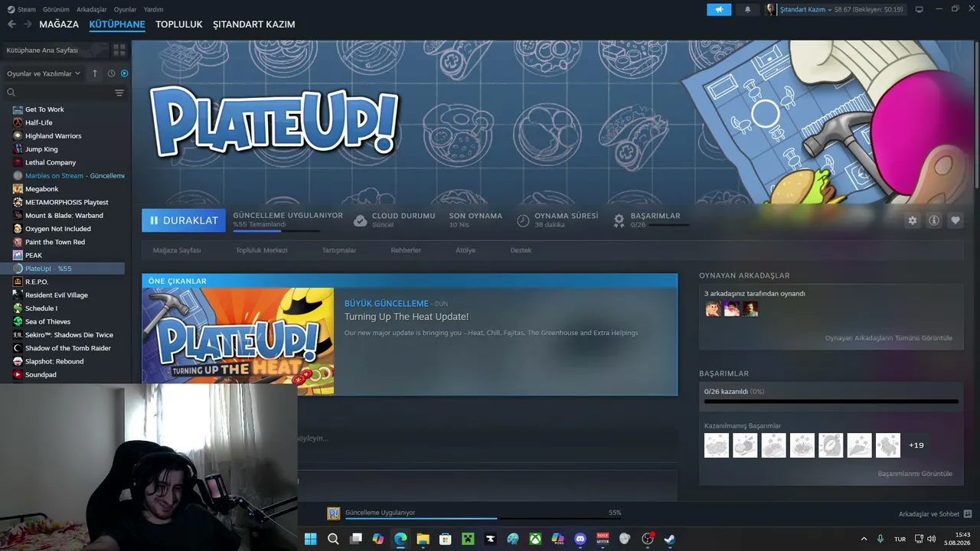
Task: Open Windows taskbar search
Action: tap(333, 539)
